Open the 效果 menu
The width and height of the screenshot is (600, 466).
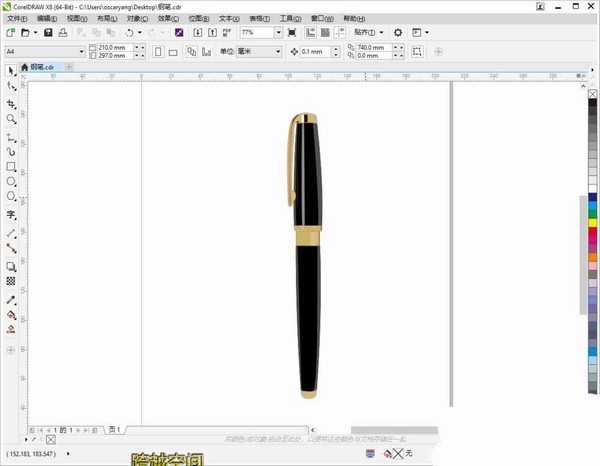pyautogui.click(x=168, y=18)
